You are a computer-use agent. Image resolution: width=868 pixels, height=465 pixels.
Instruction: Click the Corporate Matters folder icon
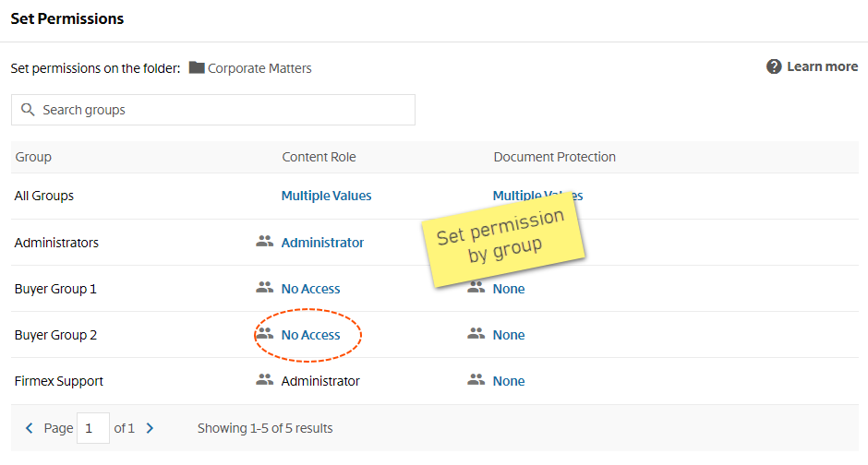coord(197,67)
